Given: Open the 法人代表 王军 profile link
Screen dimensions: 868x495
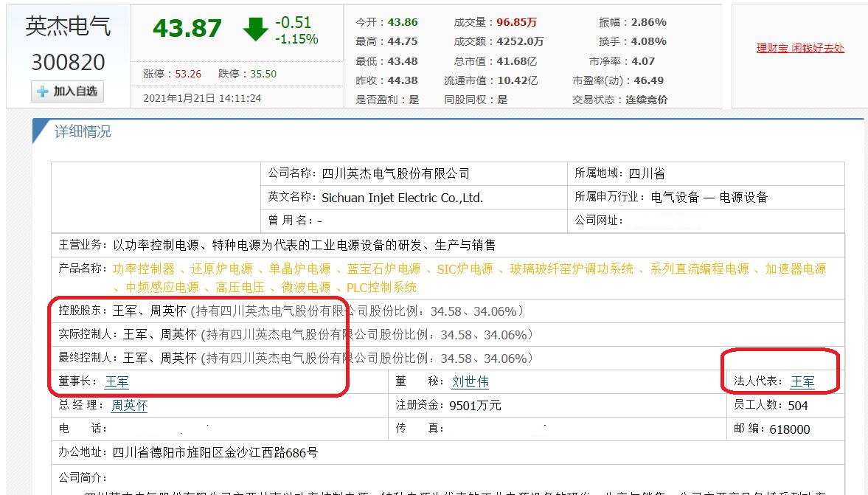Looking at the screenshot, I should coord(802,382).
